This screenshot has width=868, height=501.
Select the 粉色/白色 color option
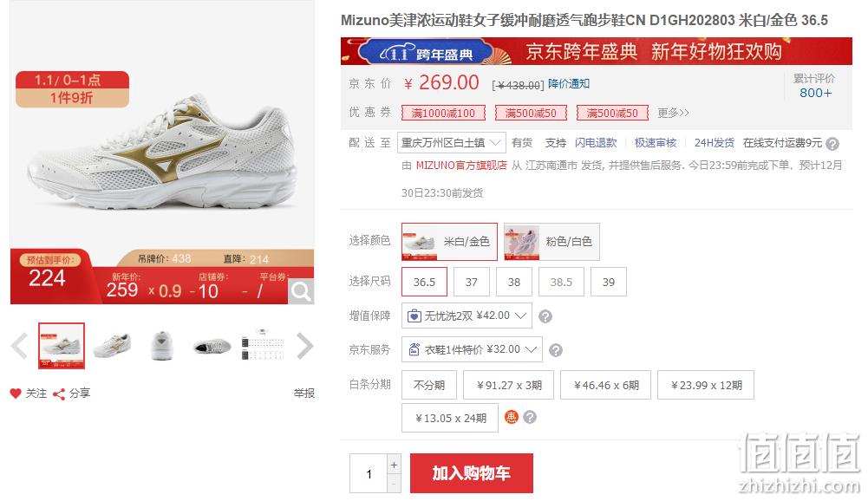click(551, 242)
